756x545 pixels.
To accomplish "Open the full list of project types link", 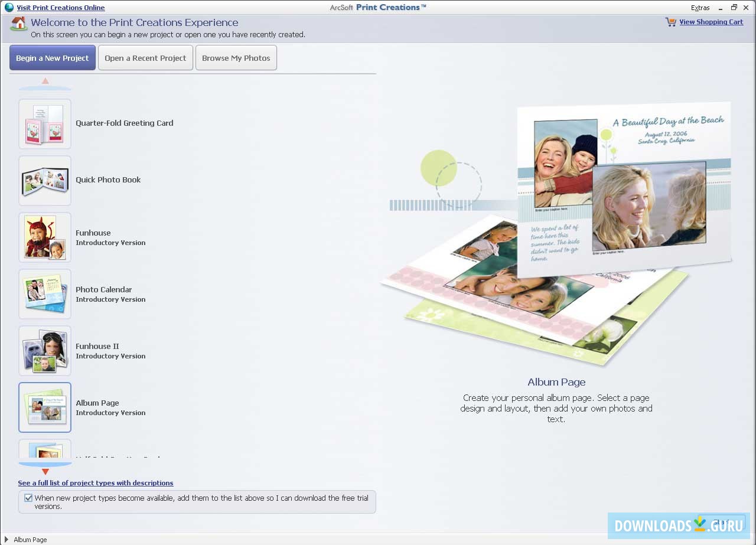I will pyautogui.click(x=96, y=483).
